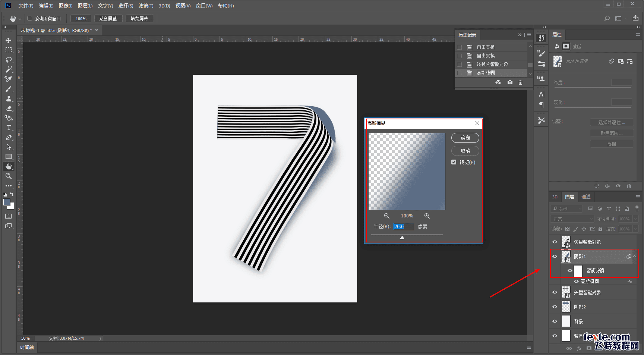Select the Lasso tool
The image size is (644, 355).
(9, 60)
